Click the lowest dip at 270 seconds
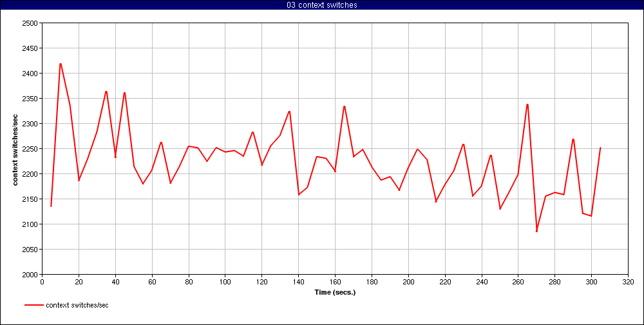Screen dimensions: 644x325 [536, 231]
